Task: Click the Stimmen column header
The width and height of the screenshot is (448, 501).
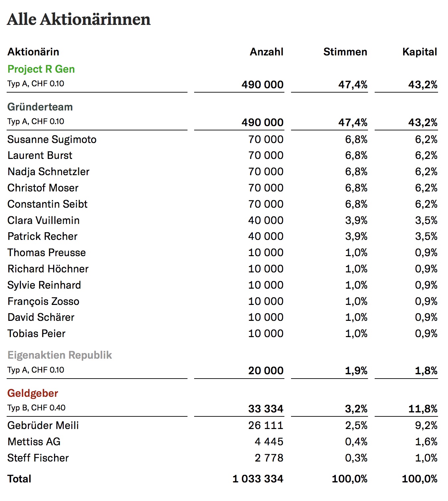Action: [345, 52]
